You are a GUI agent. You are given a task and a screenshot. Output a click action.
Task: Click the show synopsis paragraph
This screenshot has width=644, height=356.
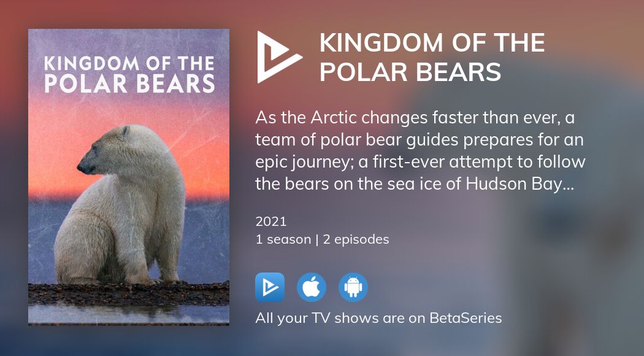click(420, 150)
